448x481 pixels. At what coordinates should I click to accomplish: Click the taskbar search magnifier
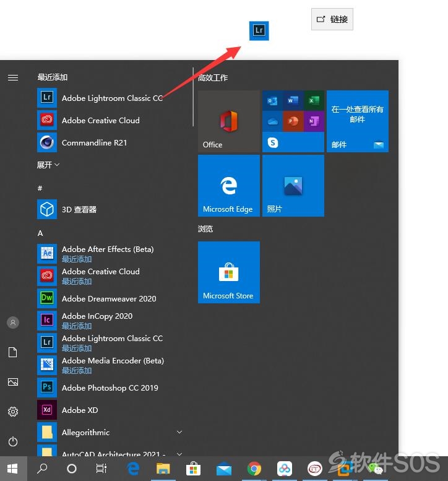(x=42, y=469)
